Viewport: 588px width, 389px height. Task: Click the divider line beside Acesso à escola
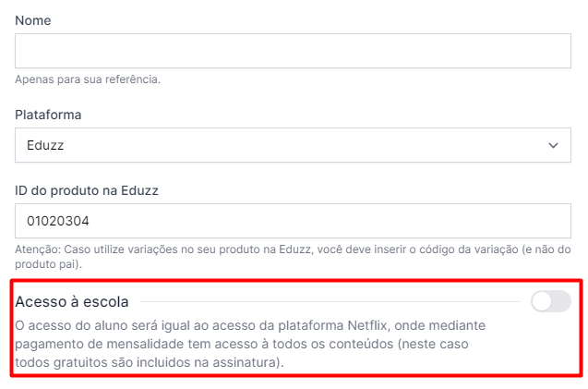pos(330,301)
